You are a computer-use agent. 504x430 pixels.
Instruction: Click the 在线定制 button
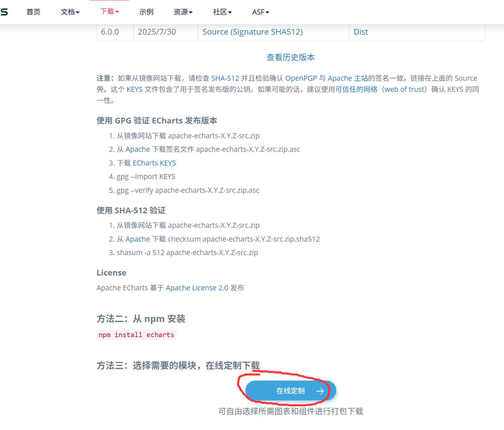(x=290, y=391)
